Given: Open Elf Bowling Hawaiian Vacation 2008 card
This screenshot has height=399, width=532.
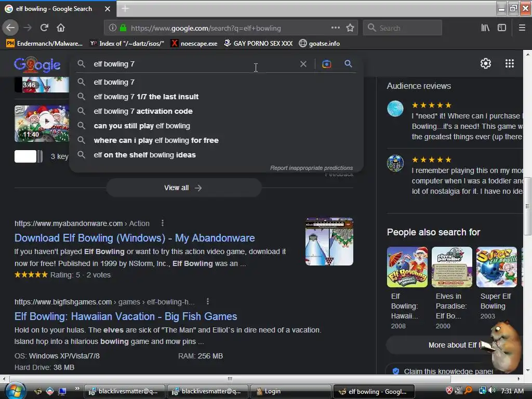Looking at the screenshot, I should 407,288.
